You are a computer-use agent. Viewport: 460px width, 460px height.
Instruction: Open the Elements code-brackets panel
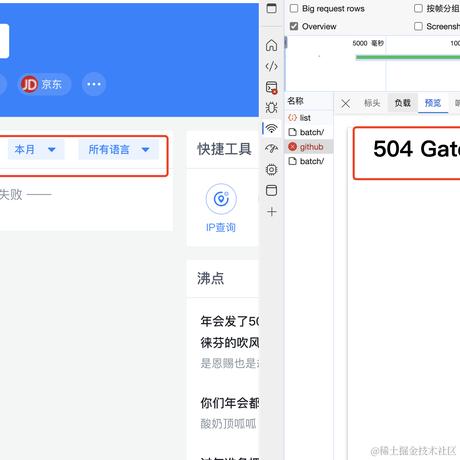(271, 66)
